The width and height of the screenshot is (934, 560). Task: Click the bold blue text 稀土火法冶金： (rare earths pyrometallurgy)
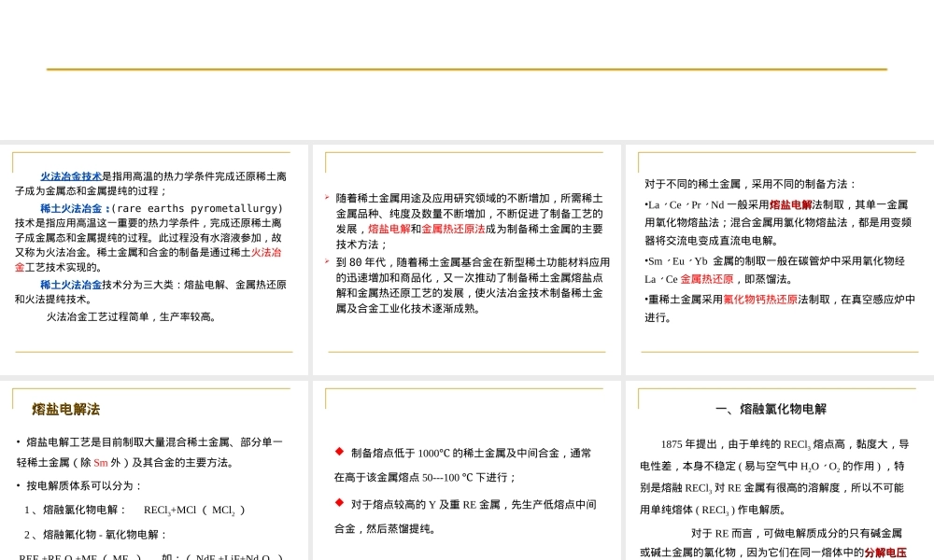click(162, 208)
